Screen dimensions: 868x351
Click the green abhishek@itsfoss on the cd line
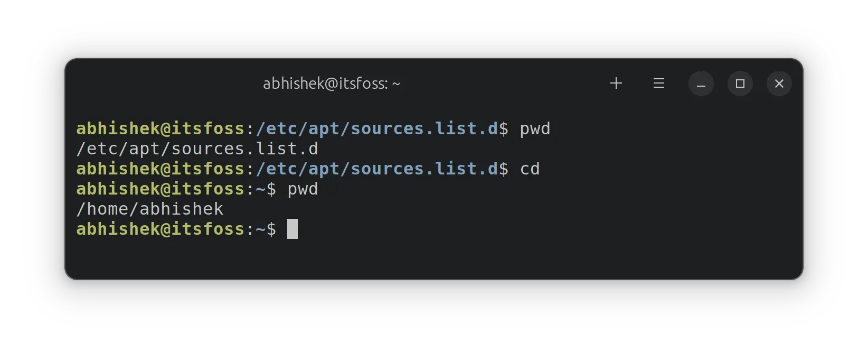[x=160, y=169]
